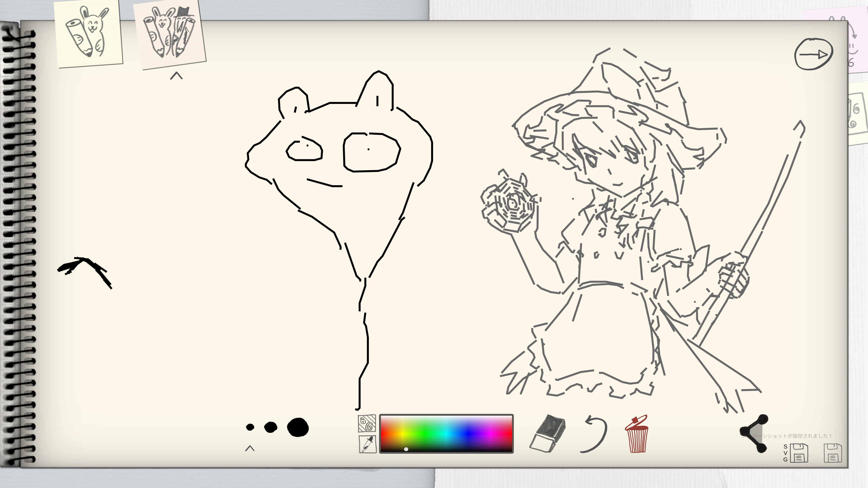Click the caret below the two-character sticky note
The width and height of the screenshot is (868, 488).
click(x=176, y=76)
